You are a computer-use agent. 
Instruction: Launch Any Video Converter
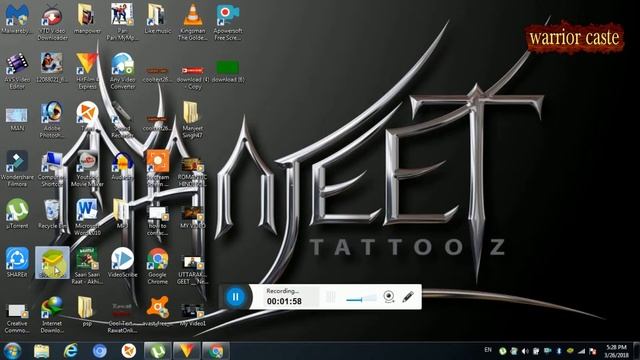click(122, 71)
